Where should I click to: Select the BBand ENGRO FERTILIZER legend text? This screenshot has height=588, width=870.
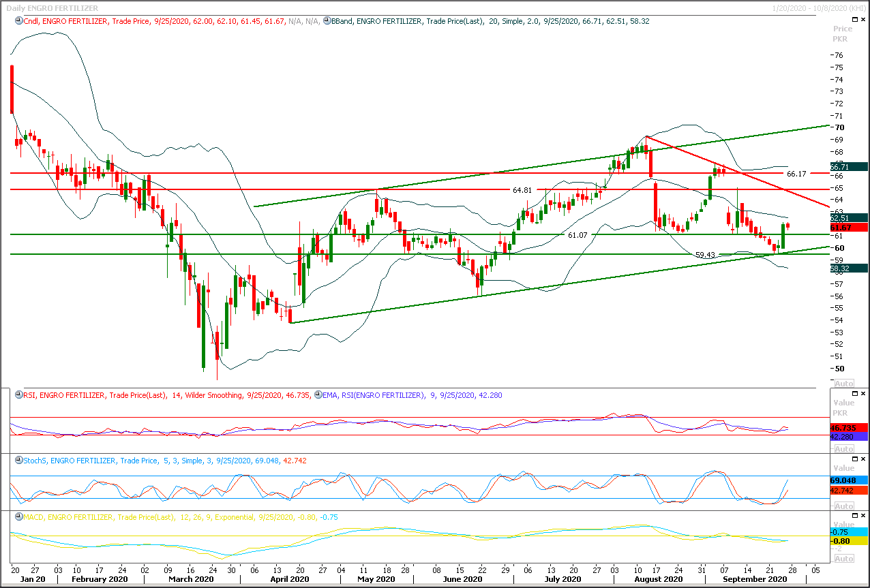490,21
